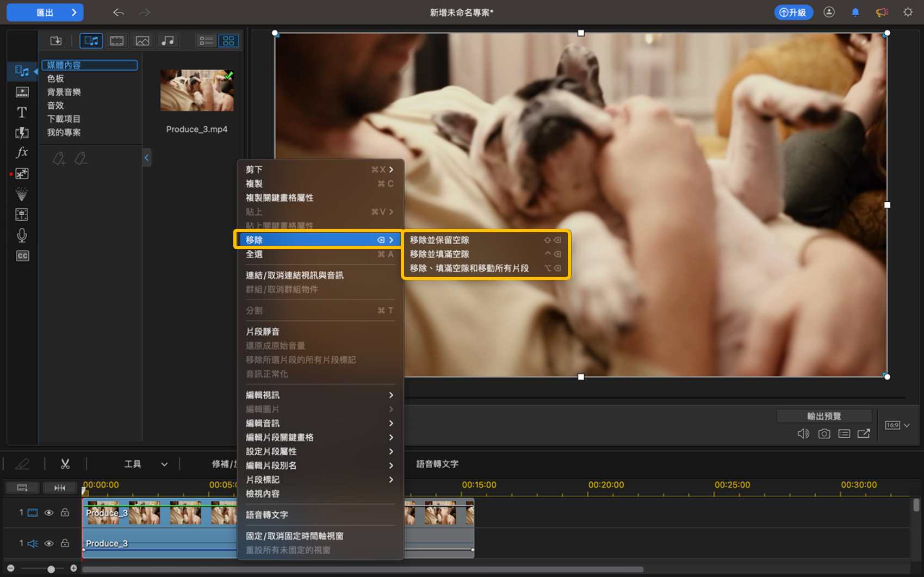Expand the 設定片段屬性 submenu
Viewport: 924px width, 577px height.
click(x=320, y=451)
